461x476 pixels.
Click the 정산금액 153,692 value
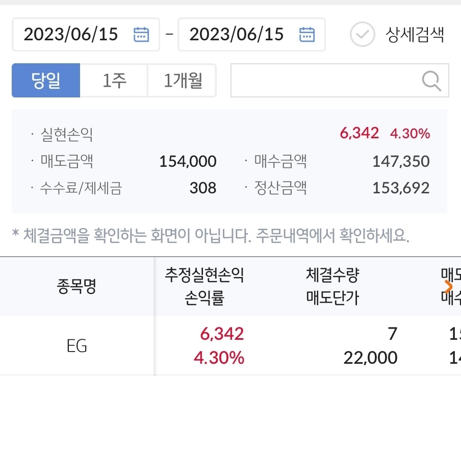401,188
